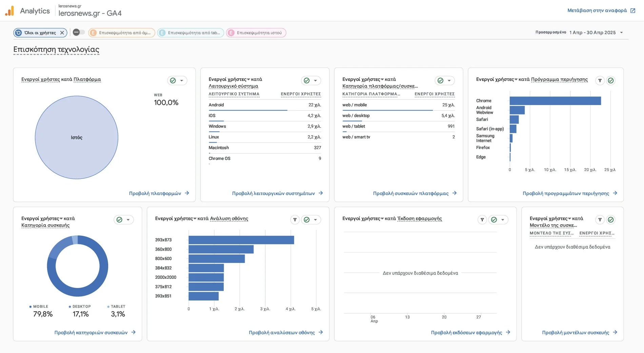Click filter icon on app version card
The image size is (644, 353).
coord(482,220)
